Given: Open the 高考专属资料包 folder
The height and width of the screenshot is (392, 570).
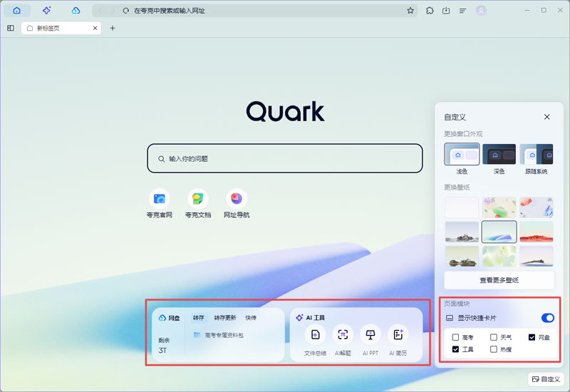Looking at the screenshot, I should click(219, 335).
